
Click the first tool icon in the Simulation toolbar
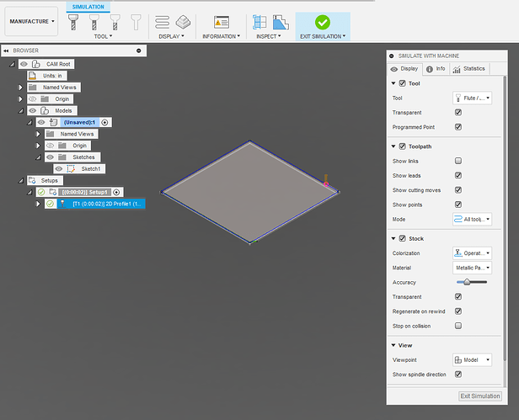(73, 23)
